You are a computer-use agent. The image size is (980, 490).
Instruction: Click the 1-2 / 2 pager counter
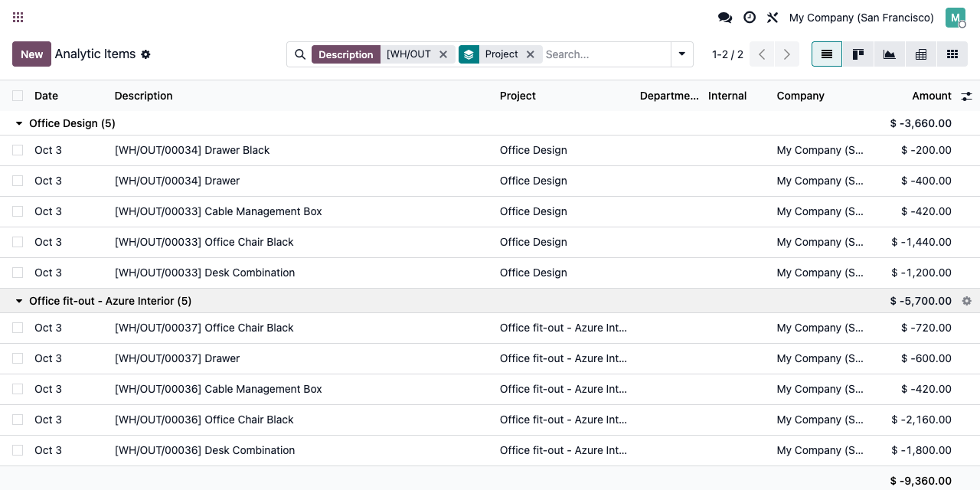pos(727,54)
